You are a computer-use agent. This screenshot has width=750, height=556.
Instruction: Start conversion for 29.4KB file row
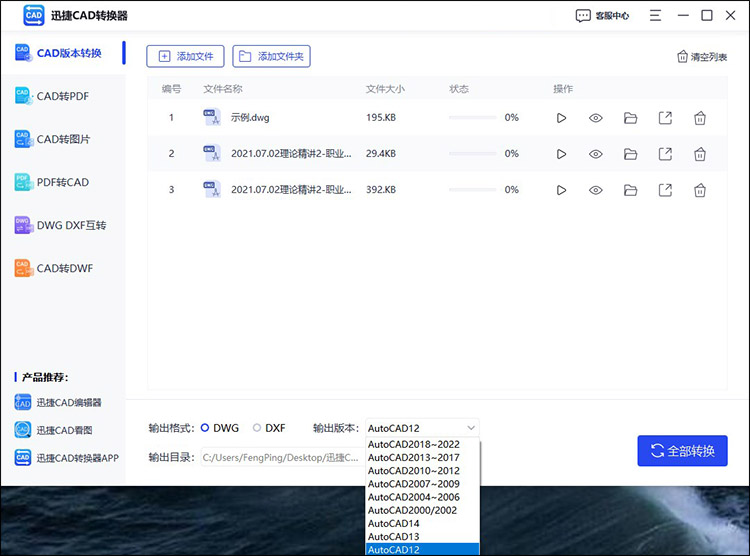click(x=561, y=154)
